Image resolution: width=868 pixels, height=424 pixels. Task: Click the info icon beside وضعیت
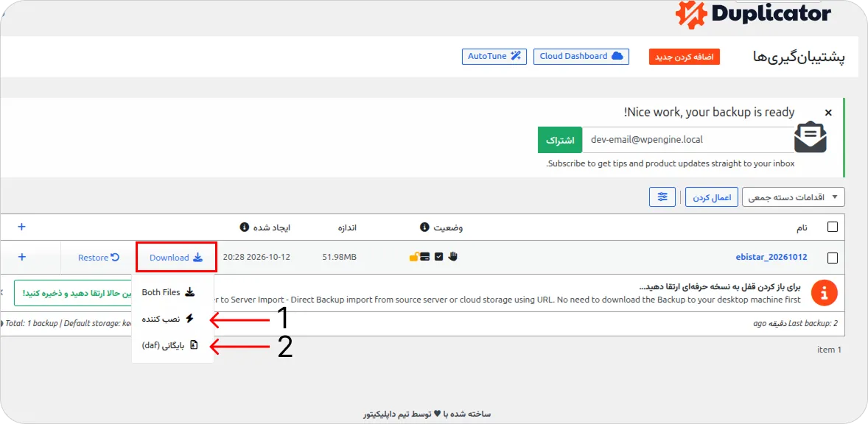(424, 227)
